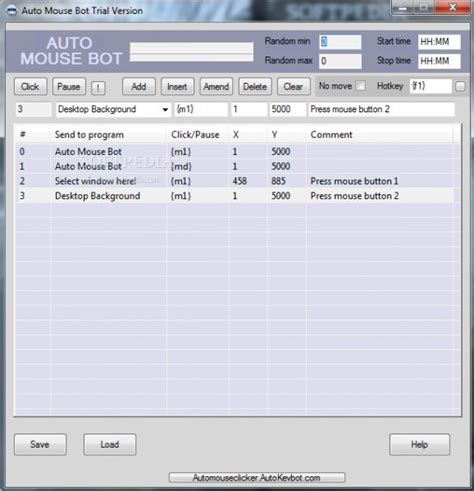Viewport: 474px width, 491px height.
Task: Click the Insert button
Action: tap(177, 87)
